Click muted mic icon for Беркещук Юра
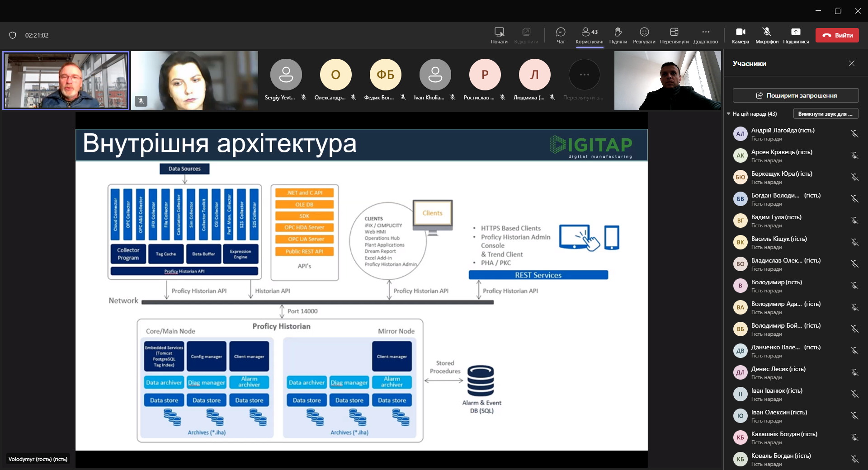This screenshot has height=470, width=868. click(854, 177)
